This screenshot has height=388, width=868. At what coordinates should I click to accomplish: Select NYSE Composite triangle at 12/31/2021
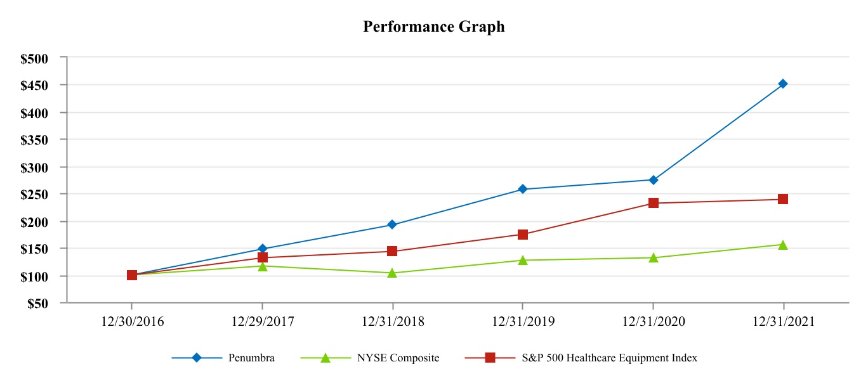[x=783, y=245]
